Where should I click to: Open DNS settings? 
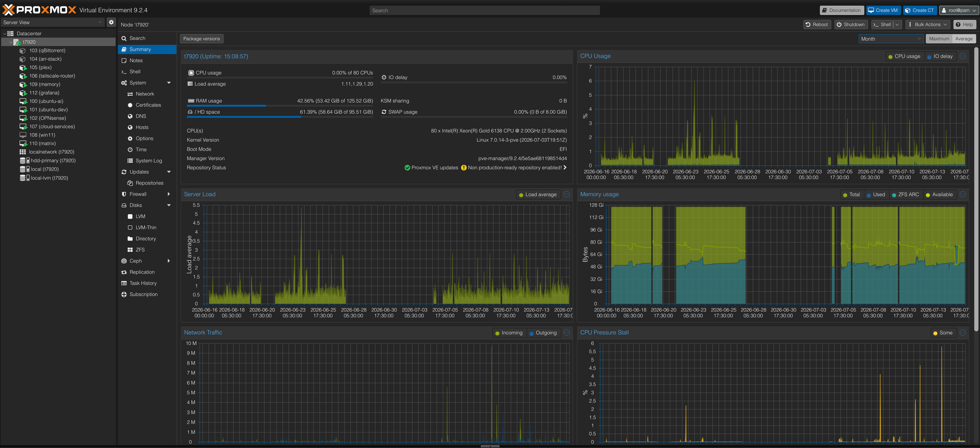click(147, 116)
